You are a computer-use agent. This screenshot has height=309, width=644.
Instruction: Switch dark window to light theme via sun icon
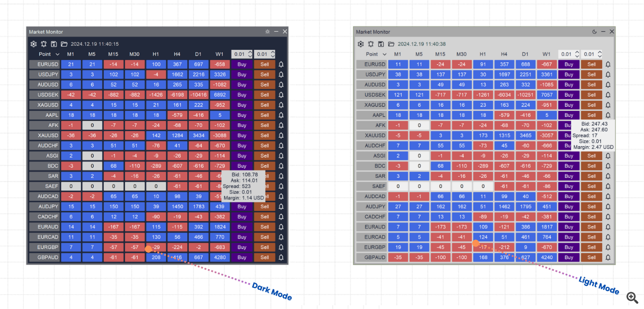[267, 32]
